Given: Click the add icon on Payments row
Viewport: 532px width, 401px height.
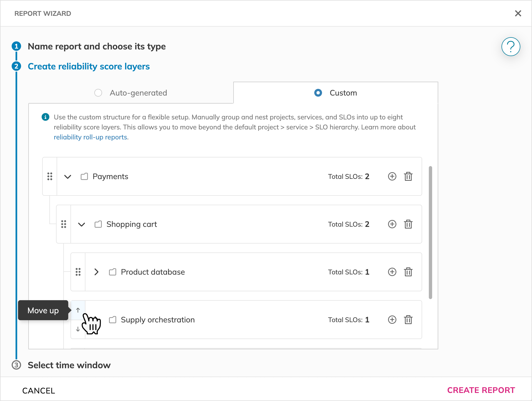Looking at the screenshot, I should click(x=392, y=176).
